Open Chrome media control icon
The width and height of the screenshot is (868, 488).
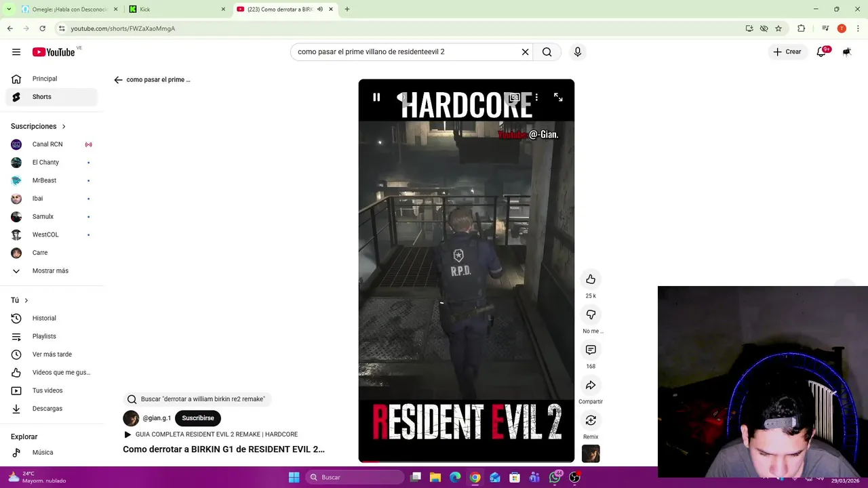[x=825, y=28]
